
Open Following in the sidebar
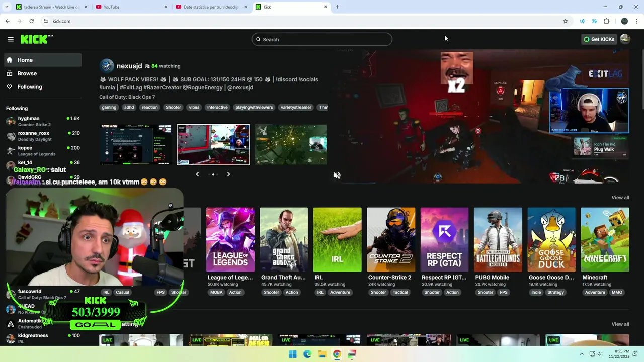point(42,87)
